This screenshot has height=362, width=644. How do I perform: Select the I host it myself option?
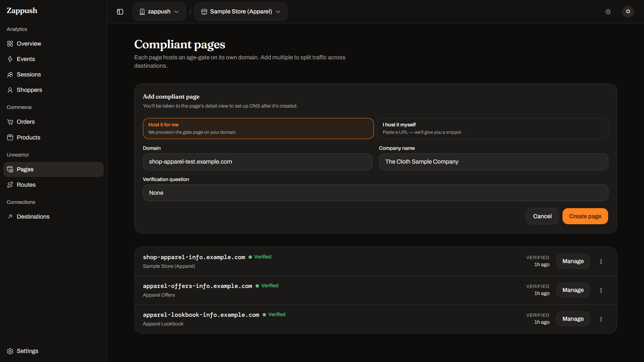pyautogui.click(x=493, y=128)
